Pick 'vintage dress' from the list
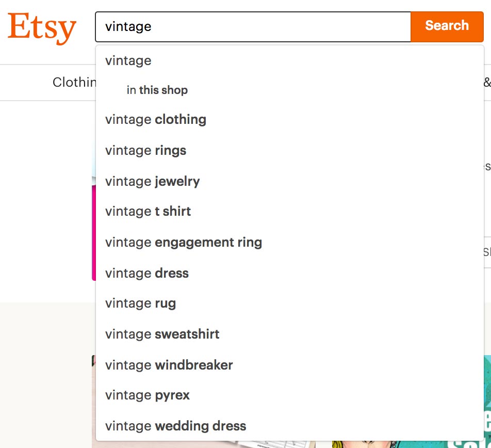Screen dimensions: 491x448 tap(290, 273)
